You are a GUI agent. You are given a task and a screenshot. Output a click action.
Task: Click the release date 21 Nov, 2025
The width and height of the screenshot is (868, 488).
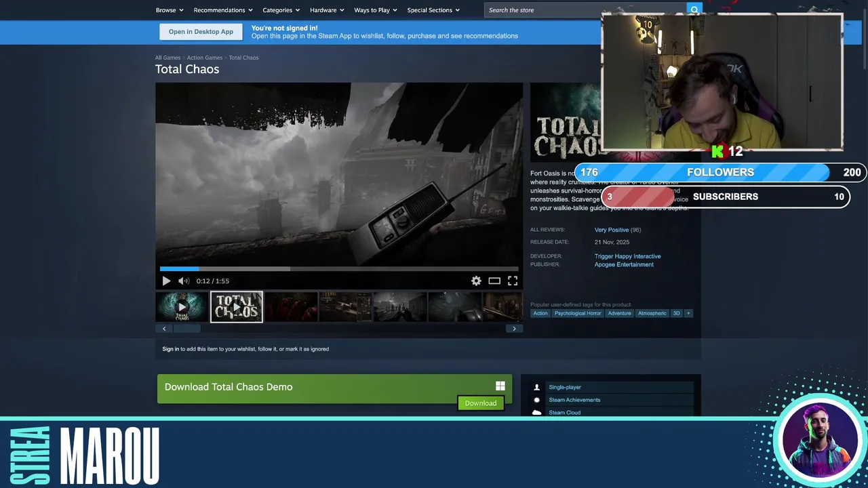point(612,242)
